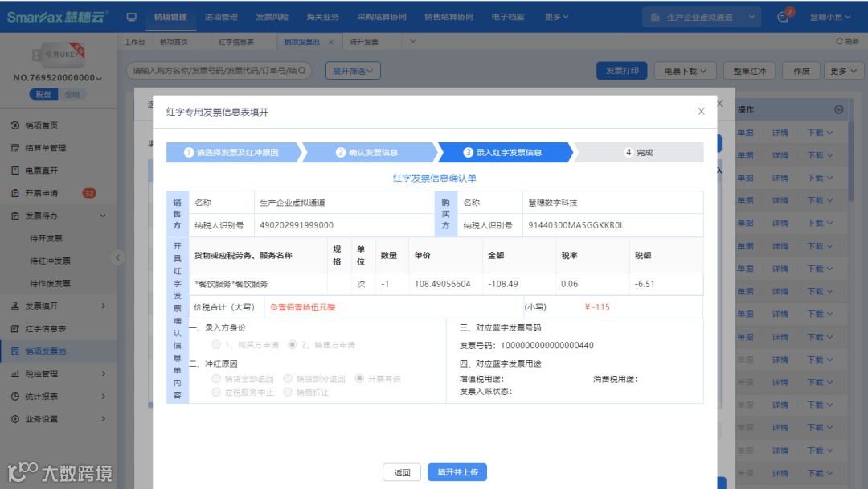The width and height of the screenshot is (868, 489).
Task: Select the 销货部分退回 radio button
Action: [x=288, y=378]
